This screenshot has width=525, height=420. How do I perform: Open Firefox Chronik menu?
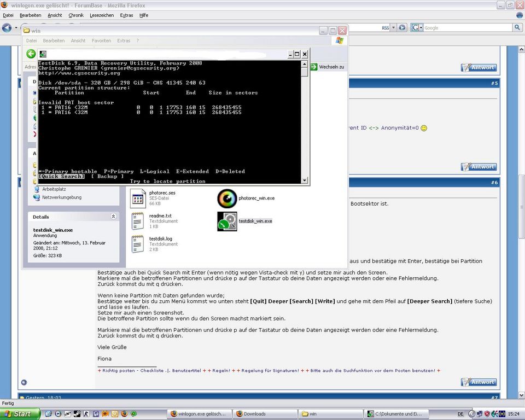76,15
